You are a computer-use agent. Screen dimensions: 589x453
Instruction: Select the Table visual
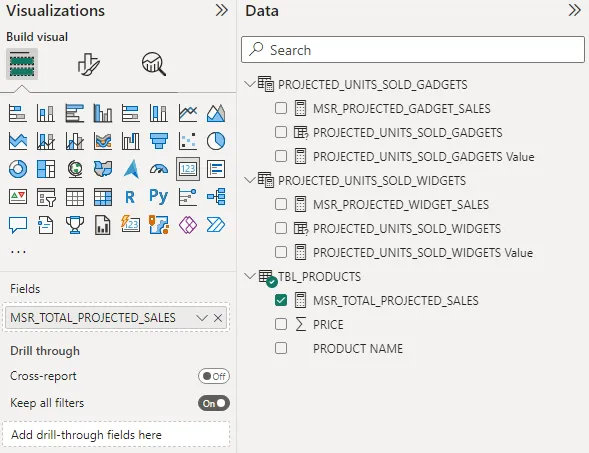pos(74,197)
